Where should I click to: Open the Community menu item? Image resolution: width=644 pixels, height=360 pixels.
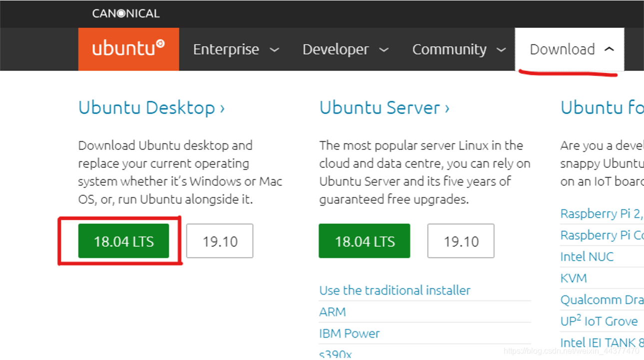point(449,49)
